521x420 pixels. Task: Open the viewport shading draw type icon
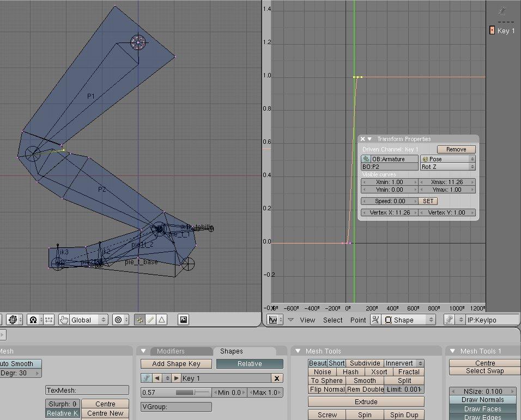click(x=14, y=320)
